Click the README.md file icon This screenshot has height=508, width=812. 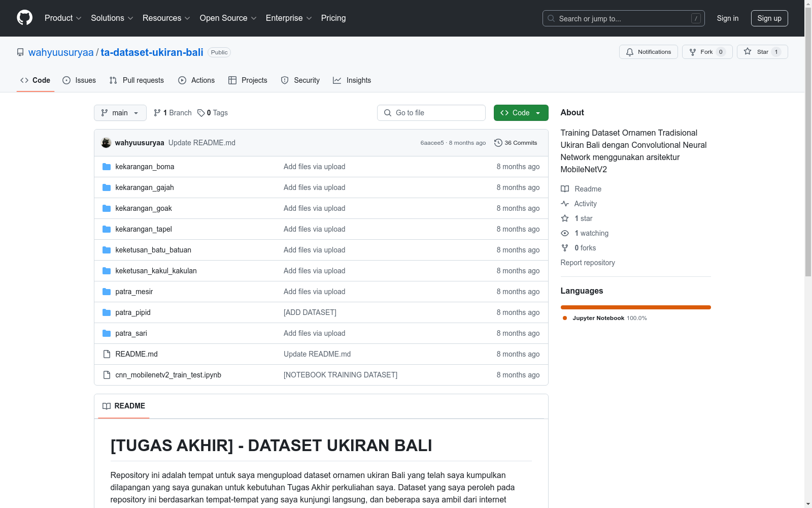(x=107, y=354)
